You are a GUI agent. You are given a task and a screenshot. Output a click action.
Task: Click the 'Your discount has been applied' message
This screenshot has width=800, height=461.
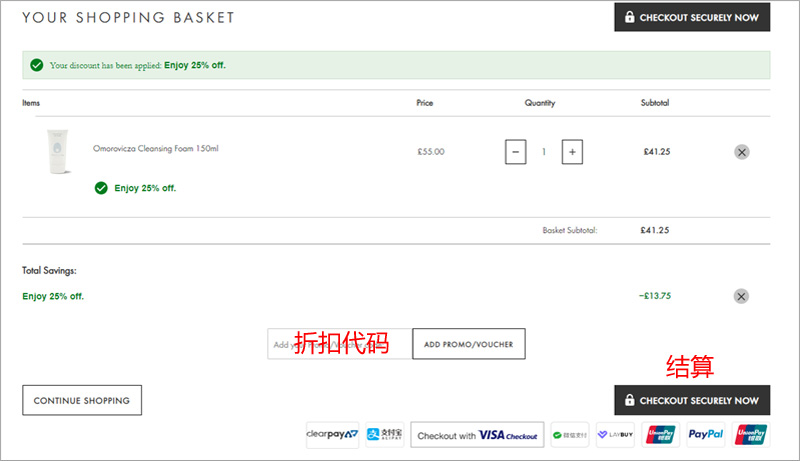click(138, 65)
